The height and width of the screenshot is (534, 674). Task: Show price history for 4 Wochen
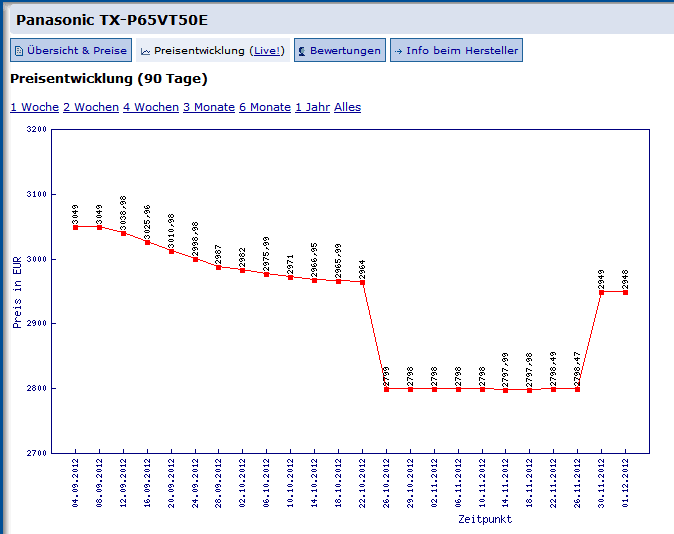[151, 107]
